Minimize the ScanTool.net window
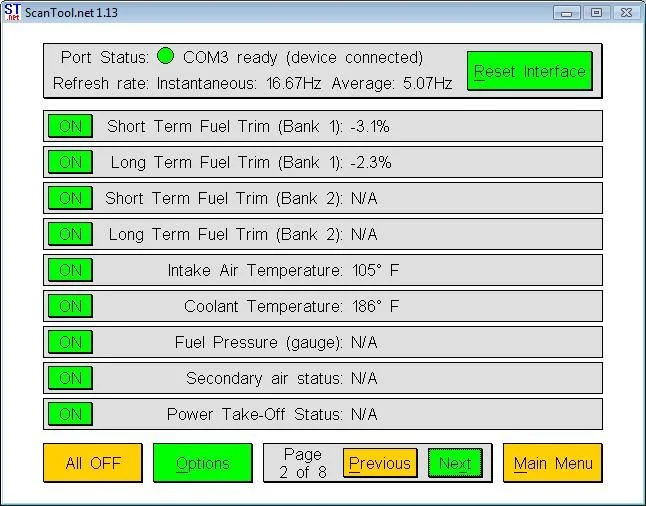 568,12
